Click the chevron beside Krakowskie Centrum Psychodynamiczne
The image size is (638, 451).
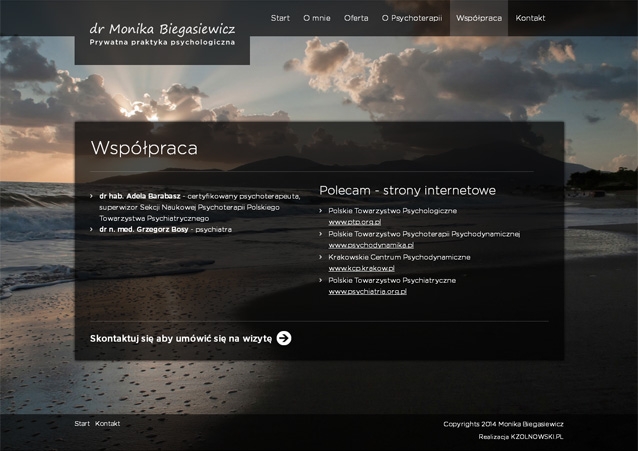point(321,257)
